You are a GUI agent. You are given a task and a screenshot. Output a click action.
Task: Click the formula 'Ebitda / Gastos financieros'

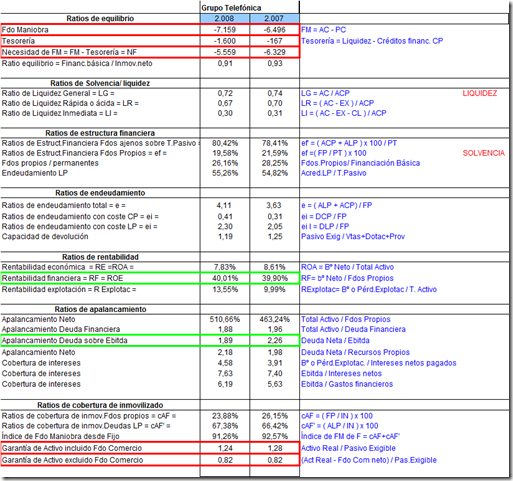[347, 384]
